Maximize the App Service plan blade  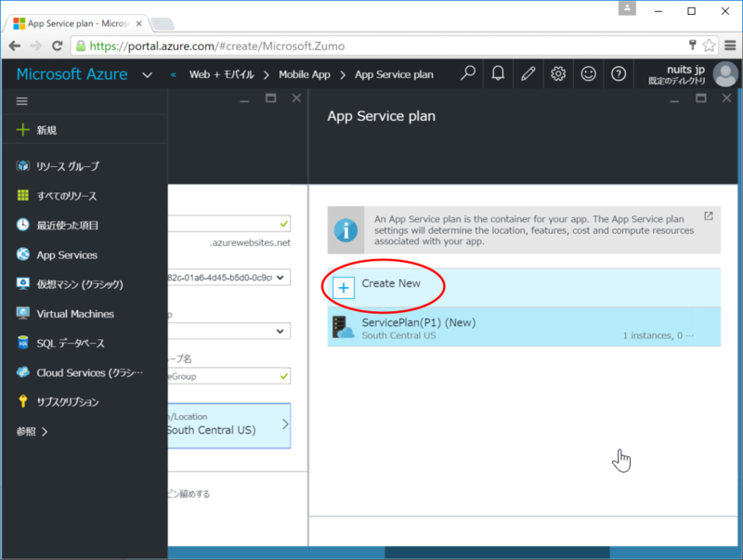[x=701, y=98]
